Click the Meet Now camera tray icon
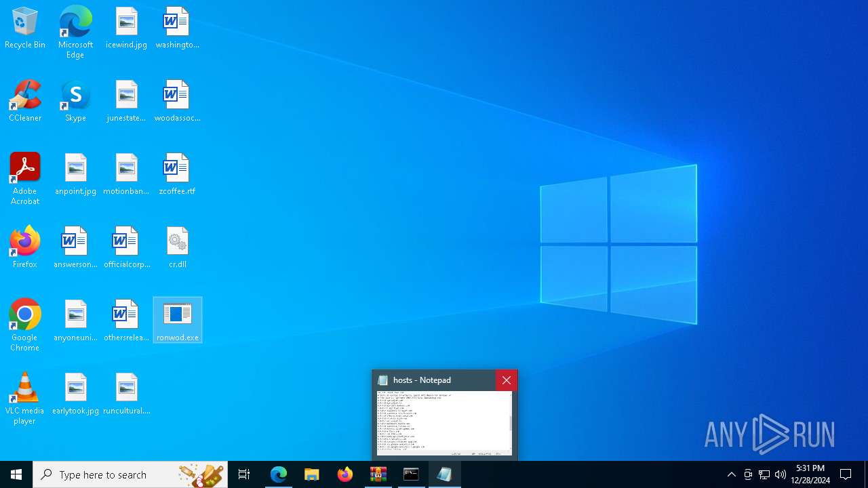 (x=748, y=474)
